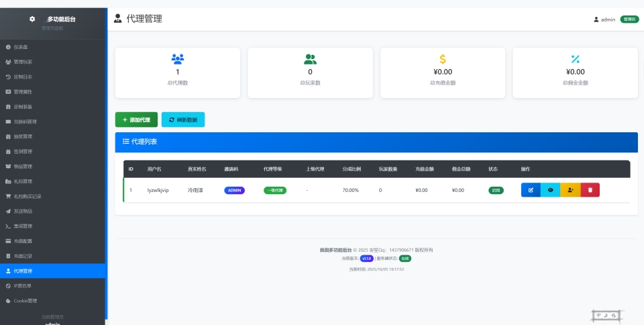Screen dimensions: 644x325
Task: Click the blue edit agent icon button
Action: [531, 190]
